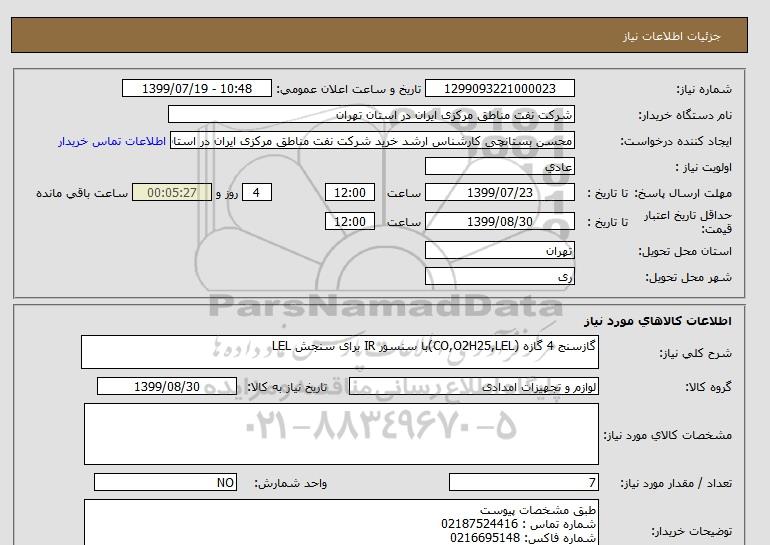Click delivery province field تهران

point(499,250)
